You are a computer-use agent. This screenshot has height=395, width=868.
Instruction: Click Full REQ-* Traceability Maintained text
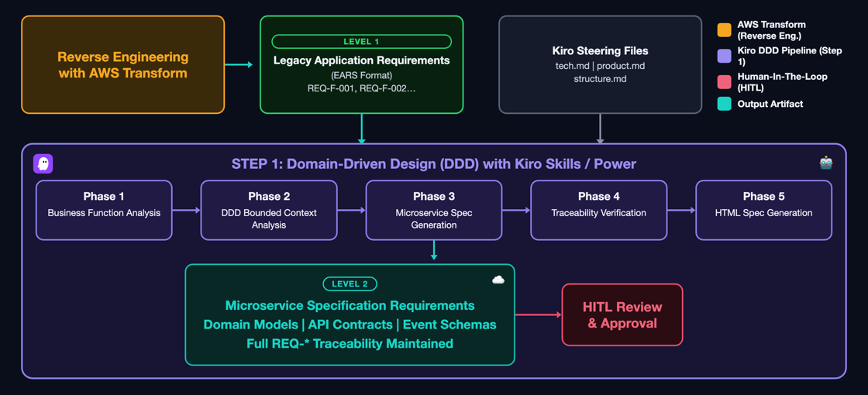click(x=350, y=344)
